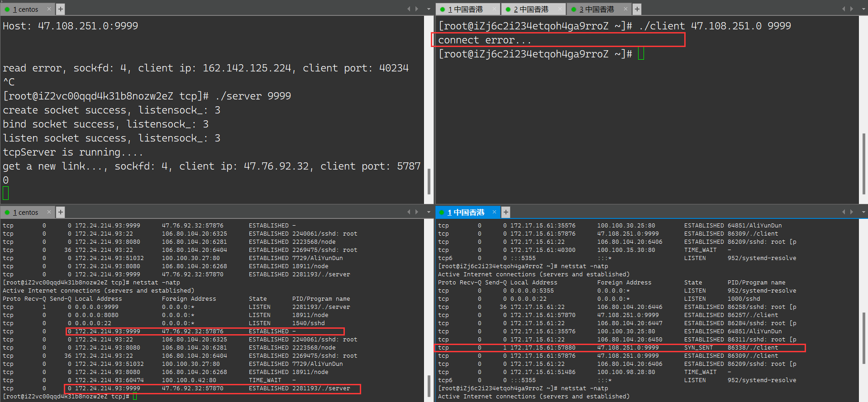
Task: Click 'tcpServer is running....' line
Action: (x=73, y=152)
